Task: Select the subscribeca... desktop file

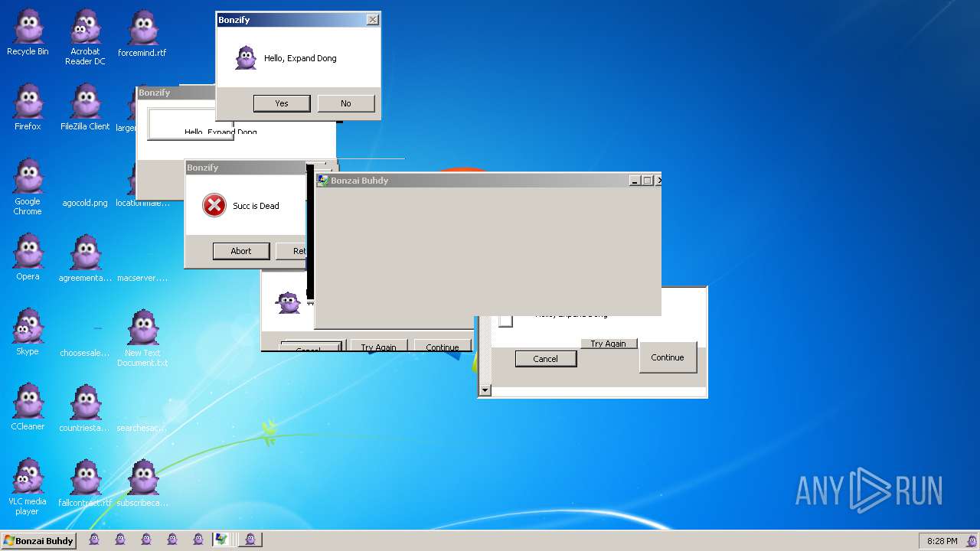Action: point(142,483)
